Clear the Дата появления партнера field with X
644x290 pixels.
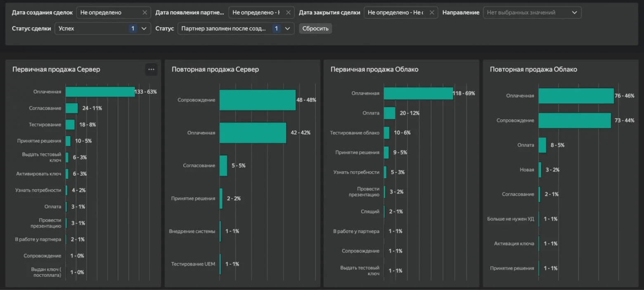(x=288, y=12)
